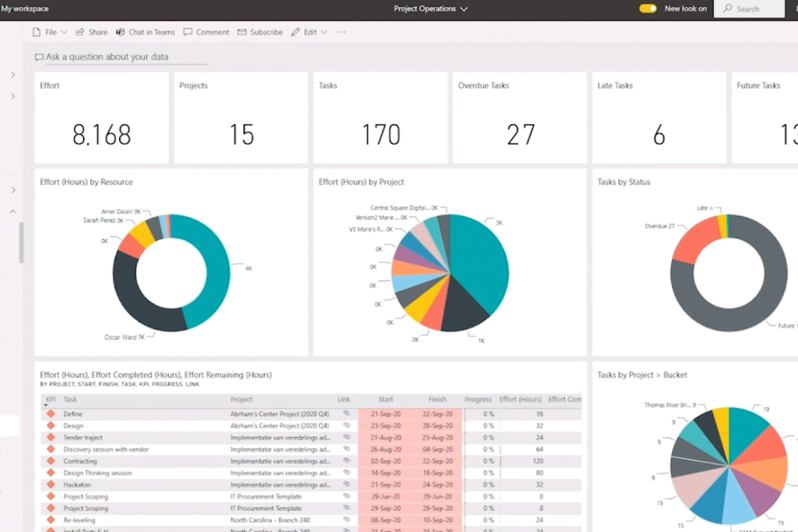Open the Edit dropdown chevron

324,32
